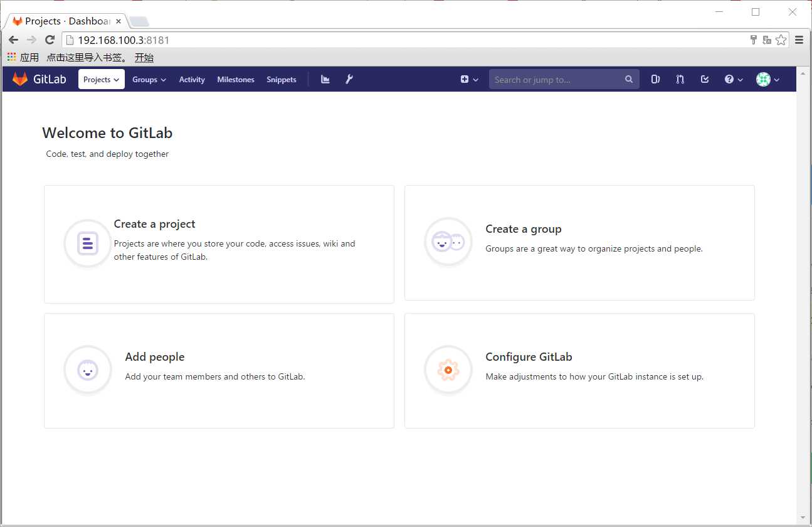Click the GitLab fox logo
812x527 pixels.
pyautogui.click(x=20, y=79)
